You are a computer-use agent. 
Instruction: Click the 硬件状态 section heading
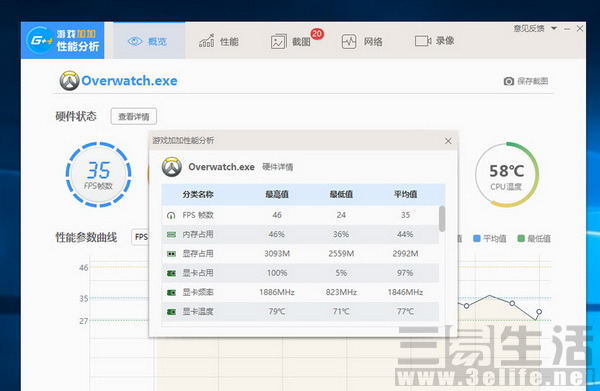[76, 116]
